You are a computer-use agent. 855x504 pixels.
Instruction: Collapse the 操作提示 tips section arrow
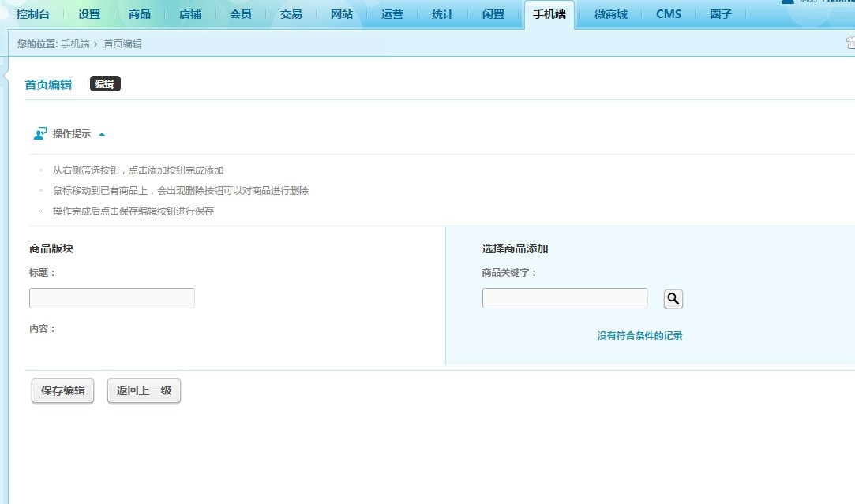click(102, 134)
